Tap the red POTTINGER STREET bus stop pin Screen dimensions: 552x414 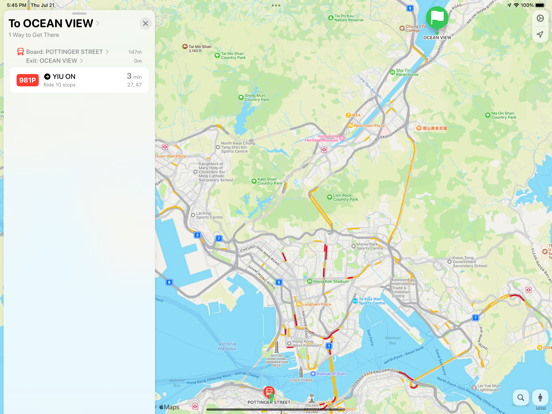click(x=269, y=391)
